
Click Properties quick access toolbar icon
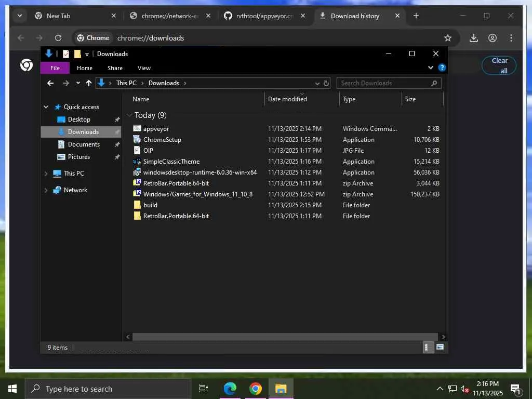[66, 54]
